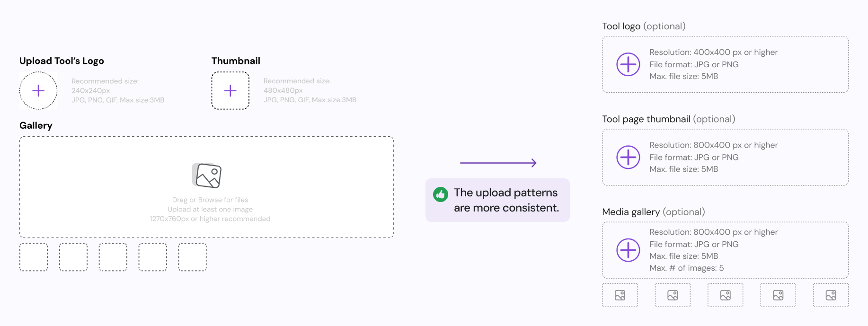Click the second image placeholder under Media gallery
868x326 pixels.
point(673,295)
